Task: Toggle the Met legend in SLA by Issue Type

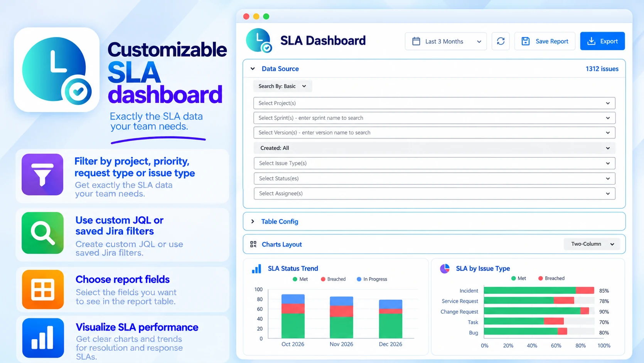Action: tap(518, 278)
